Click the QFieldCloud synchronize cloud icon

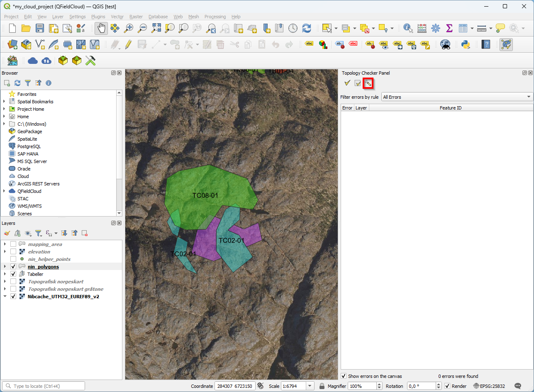point(46,61)
